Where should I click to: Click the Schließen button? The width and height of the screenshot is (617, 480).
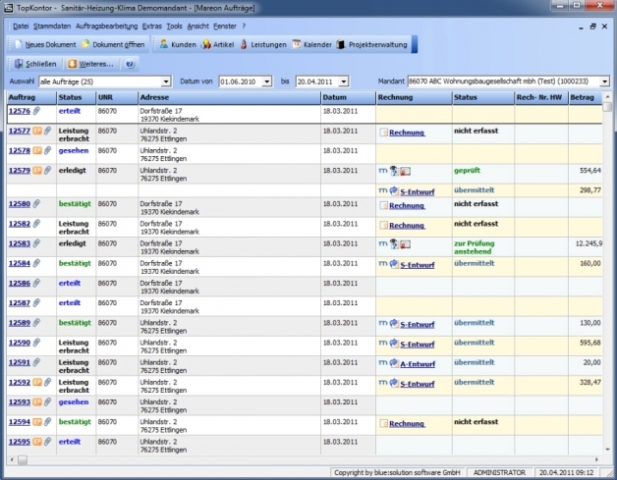[x=33, y=63]
